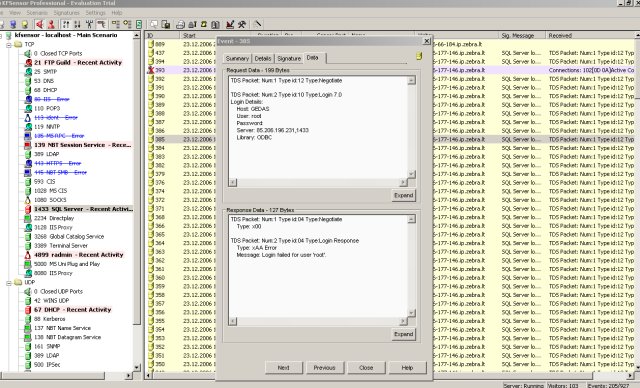Image resolution: width=640 pixels, height=388 pixels.
Task: Click the yellow lightbulb toolbar icon
Action: click(x=25, y=24)
